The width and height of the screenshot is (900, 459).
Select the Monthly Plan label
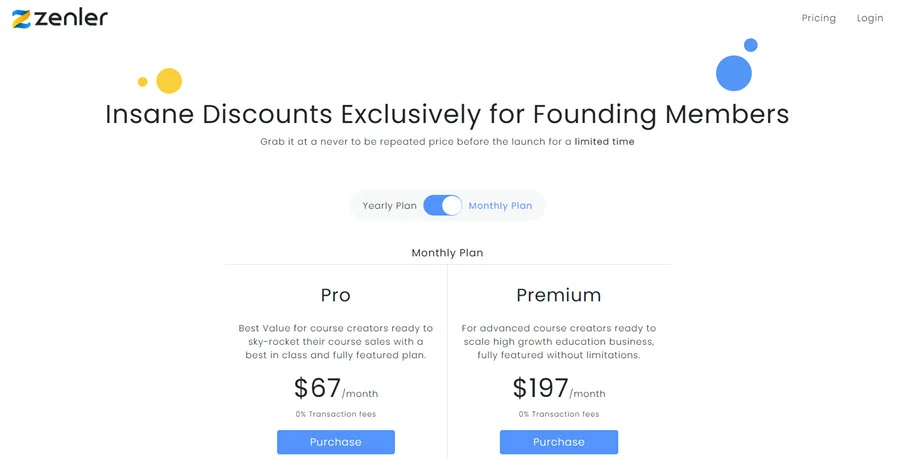(500, 205)
